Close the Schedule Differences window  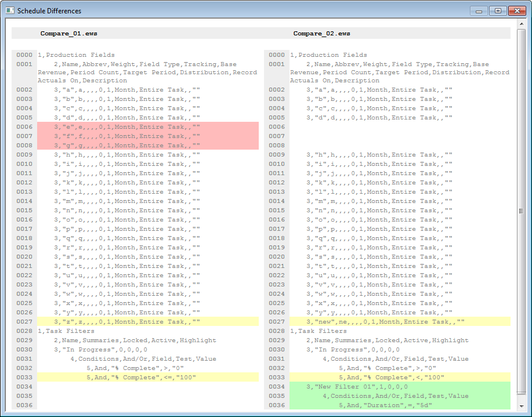[x=515, y=10]
